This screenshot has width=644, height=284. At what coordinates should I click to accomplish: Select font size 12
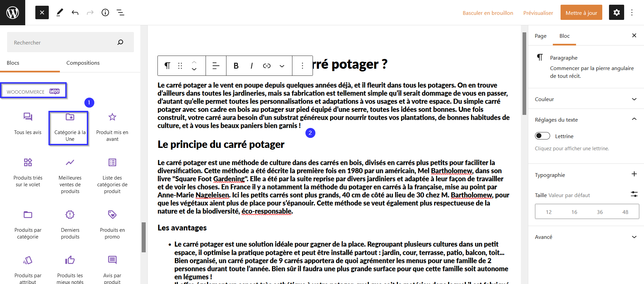pyautogui.click(x=548, y=212)
